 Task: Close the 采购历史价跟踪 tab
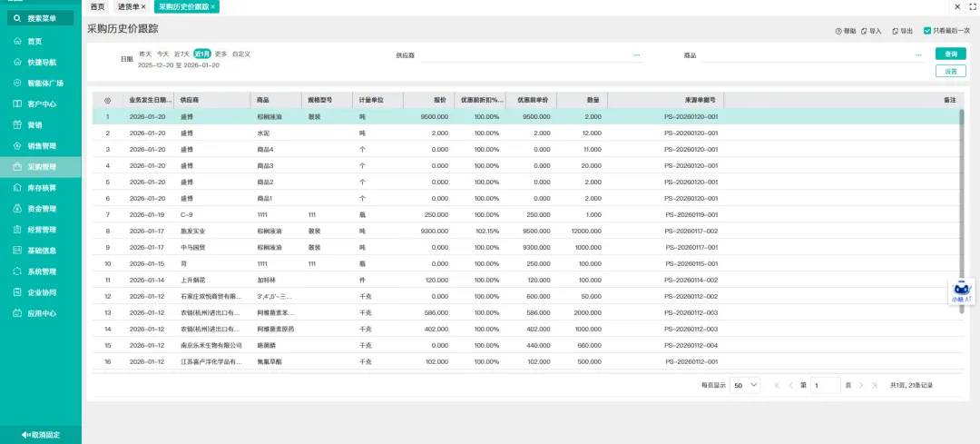213,7
